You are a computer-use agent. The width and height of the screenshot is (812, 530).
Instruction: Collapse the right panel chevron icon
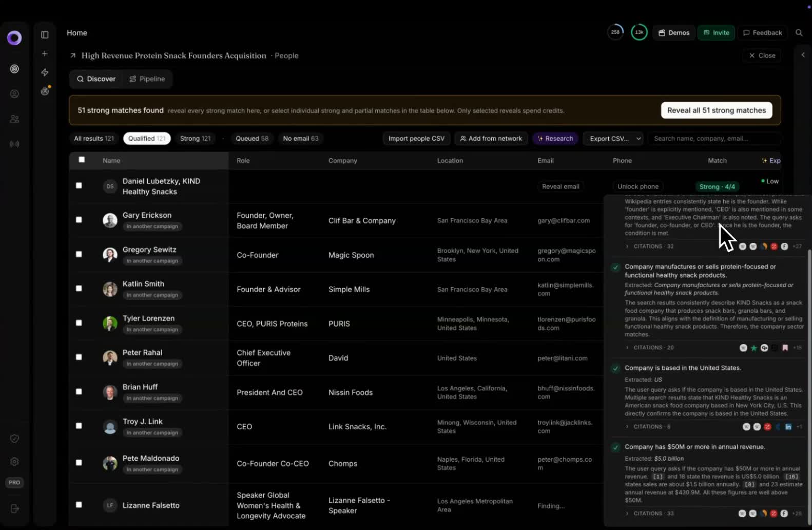(803, 55)
